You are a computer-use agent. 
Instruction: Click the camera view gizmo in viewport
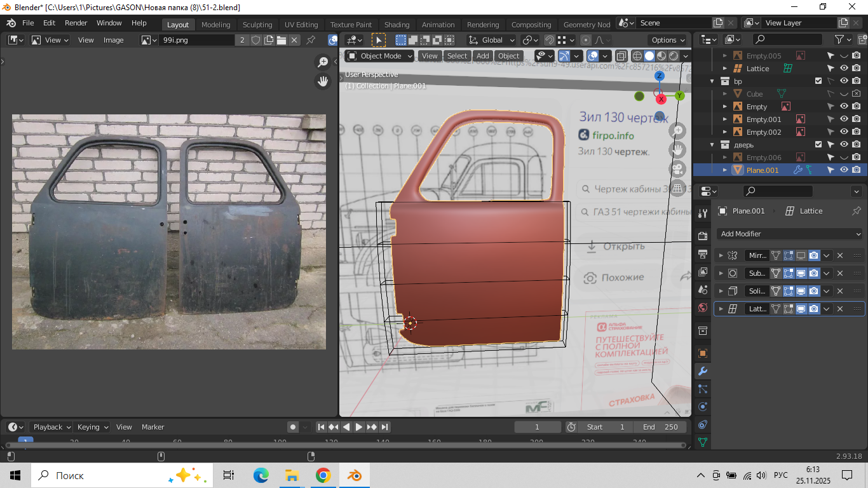coord(678,169)
